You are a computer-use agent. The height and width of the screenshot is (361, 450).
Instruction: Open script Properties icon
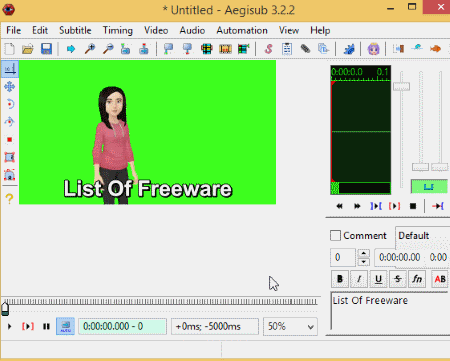click(x=287, y=49)
